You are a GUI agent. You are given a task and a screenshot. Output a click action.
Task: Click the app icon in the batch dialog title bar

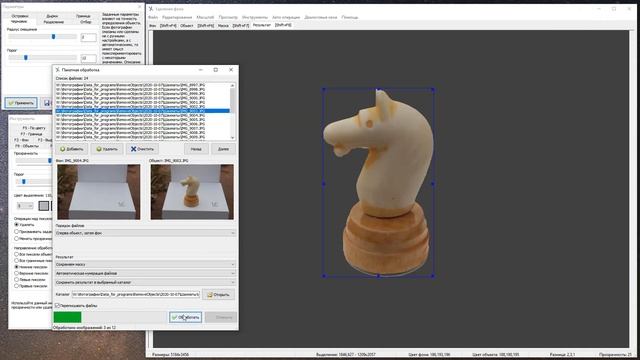click(x=58, y=70)
